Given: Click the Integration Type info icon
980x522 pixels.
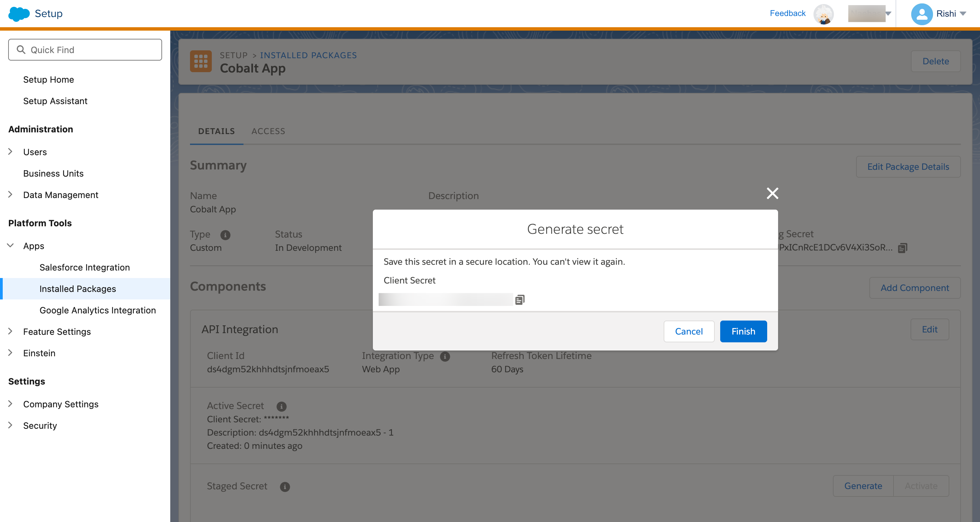Looking at the screenshot, I should point(445,356).
